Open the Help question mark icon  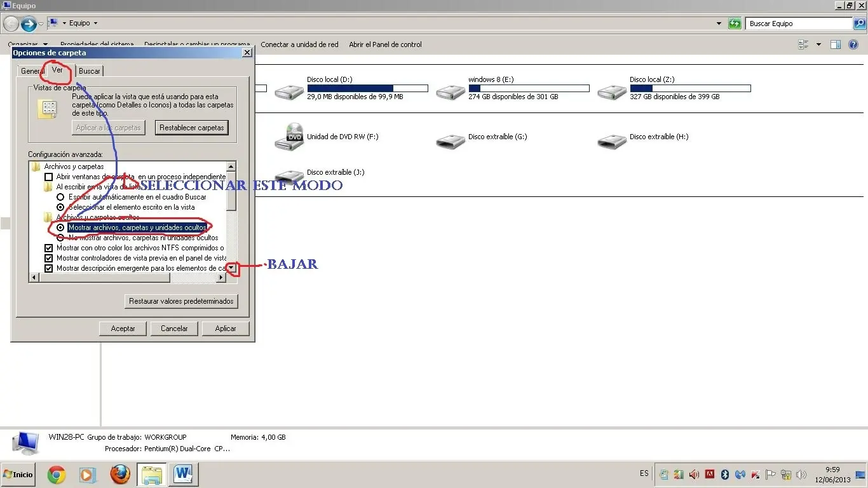pyautogui.click(x=853, y=44)
